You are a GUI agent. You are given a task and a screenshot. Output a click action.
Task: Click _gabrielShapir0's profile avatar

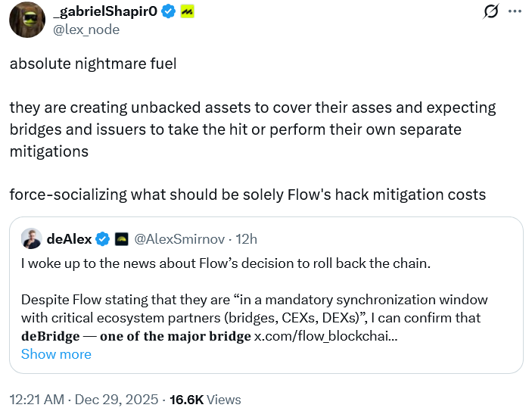pos(26,19)
